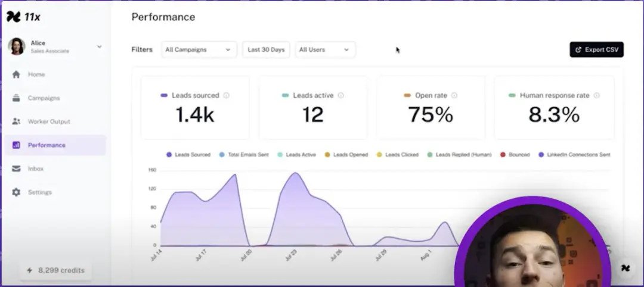Viewport: 644px width, 287px height.
Task: Click the 11x icon at bottom right
Action: 625,268
